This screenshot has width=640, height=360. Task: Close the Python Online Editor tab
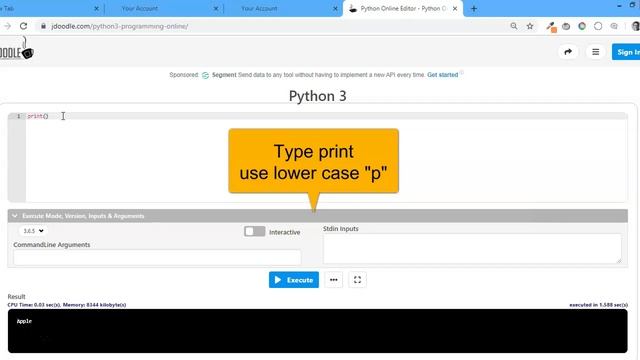[455, 9]
